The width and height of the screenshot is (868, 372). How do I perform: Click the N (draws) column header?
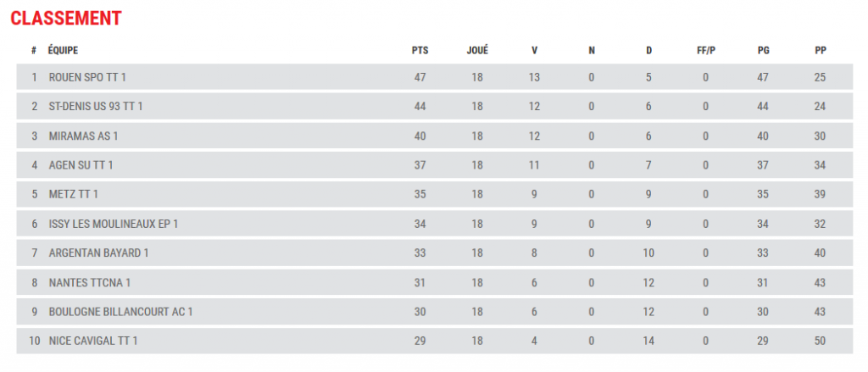pyautogui.click(x=591, y=50)
